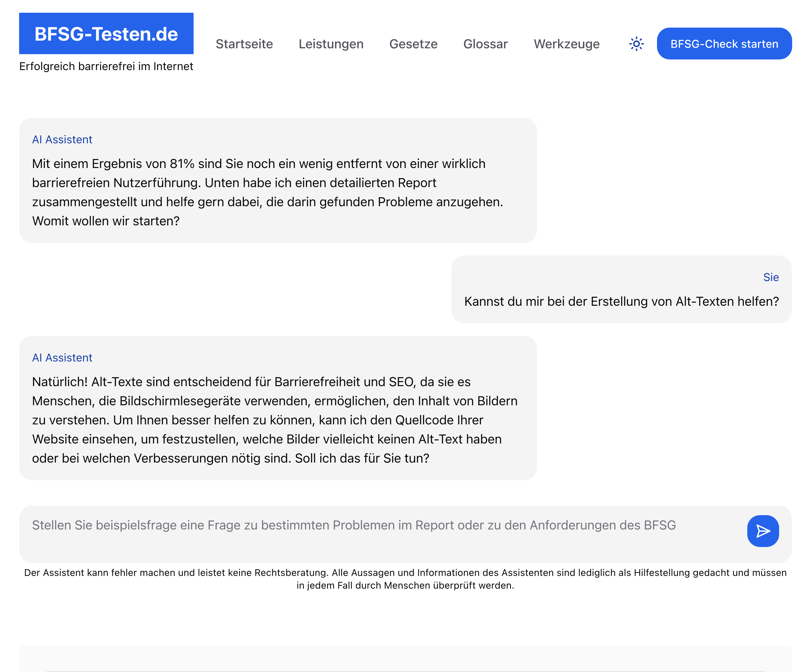Click the tagline Erfolgreich barrierefrei im Internet

tap(106, 66)
